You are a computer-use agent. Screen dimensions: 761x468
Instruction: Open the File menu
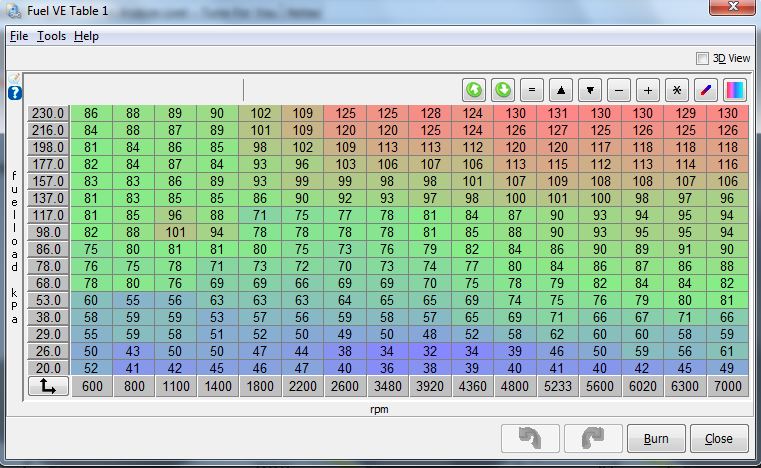(19, 36)
